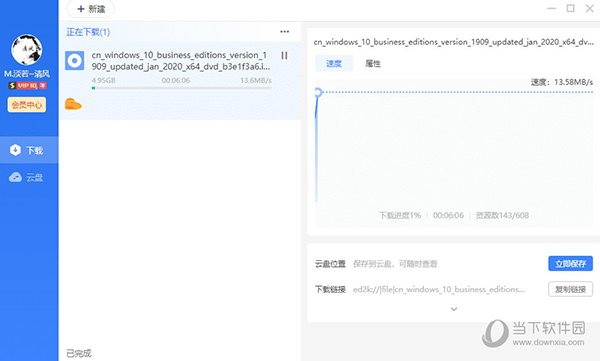Click 立即保存 to save to cloud

(570, 263)
